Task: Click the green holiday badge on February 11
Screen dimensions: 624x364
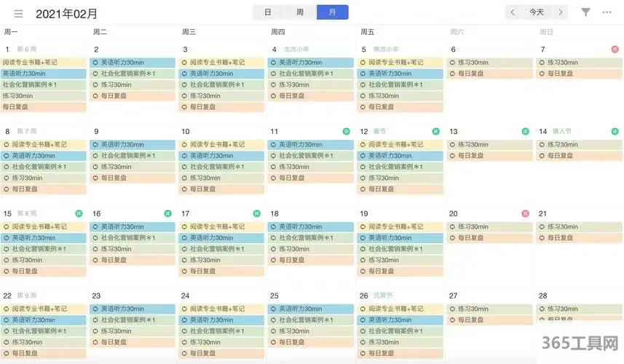Action: (x=347, y=132)
